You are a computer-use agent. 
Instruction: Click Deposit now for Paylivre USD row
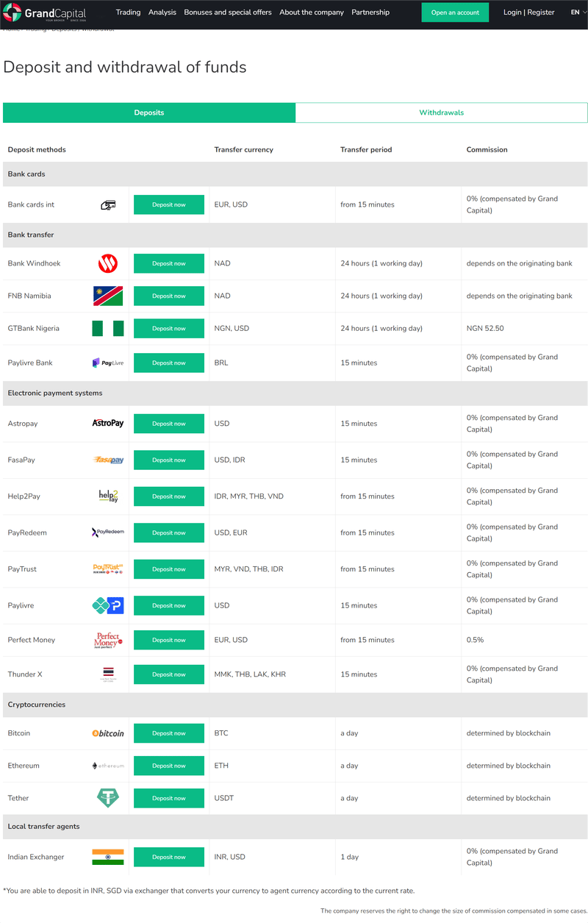point(169,605)
